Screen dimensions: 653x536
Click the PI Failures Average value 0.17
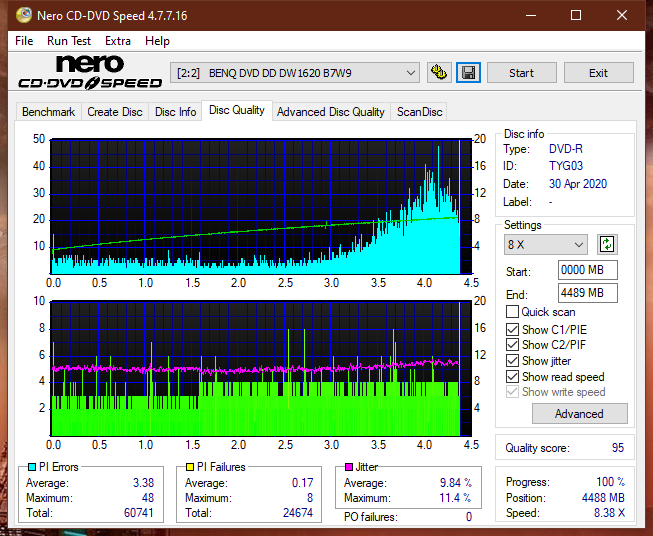point(303,483)
